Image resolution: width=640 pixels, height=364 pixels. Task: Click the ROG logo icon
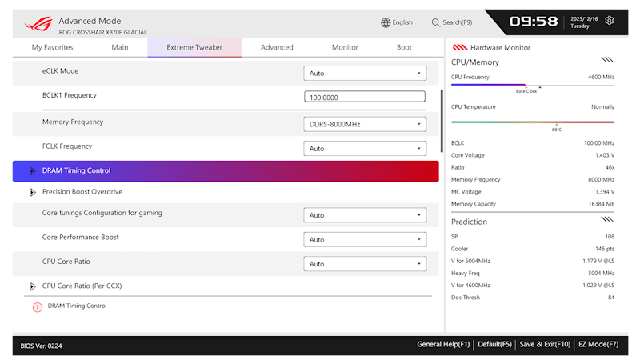point(38,24)
